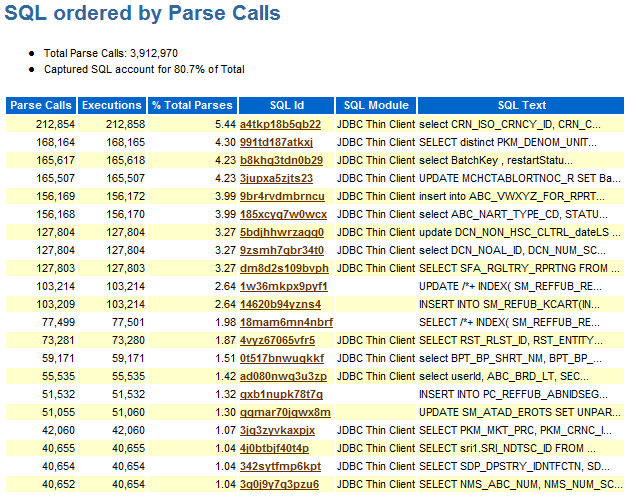Click Parse Calls value 168,164

click(x=55, y=143)
